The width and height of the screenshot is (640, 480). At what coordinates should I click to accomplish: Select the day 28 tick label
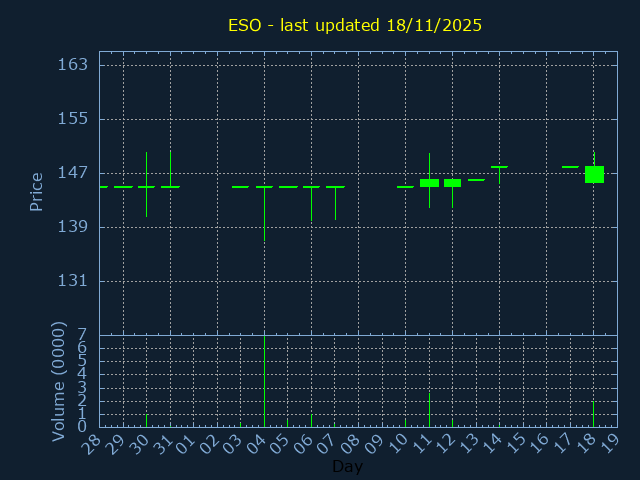93,443
